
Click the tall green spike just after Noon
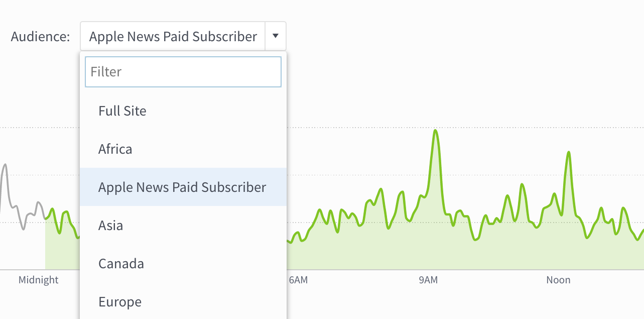[x=569, y=152]
